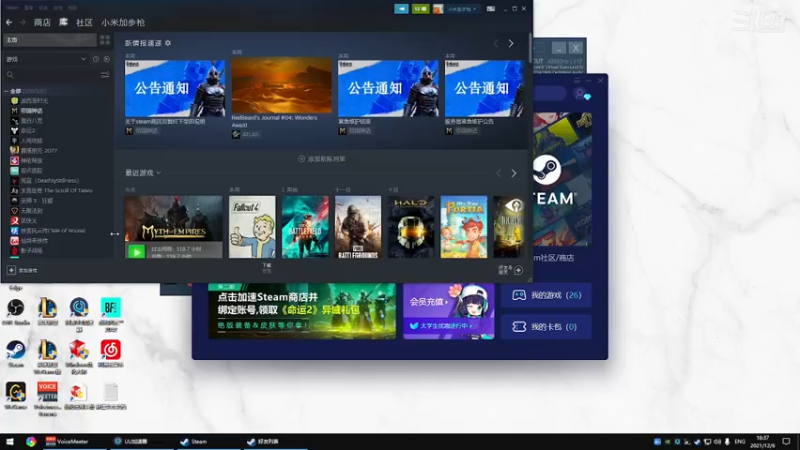
Task: Click the blue announcements button in Steam header
Action: click(402, 9)
